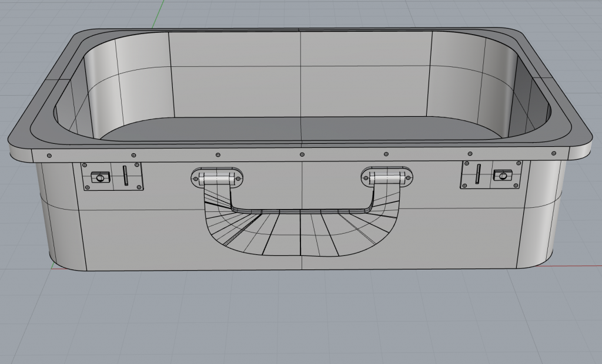602x364 pixels.
Task: Select the left latch plate on the case
Action: click(x=112, y=183)
